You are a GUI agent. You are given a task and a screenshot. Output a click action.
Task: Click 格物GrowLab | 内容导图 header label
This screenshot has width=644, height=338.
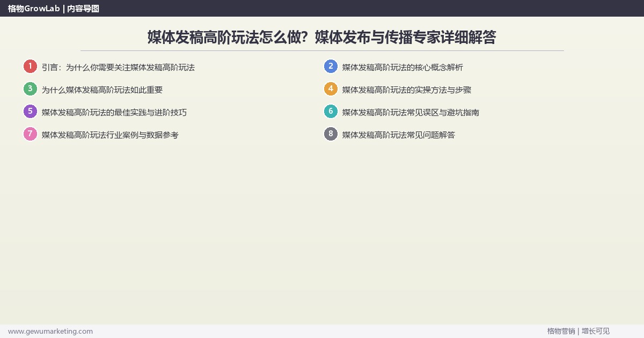pos(53,8)
